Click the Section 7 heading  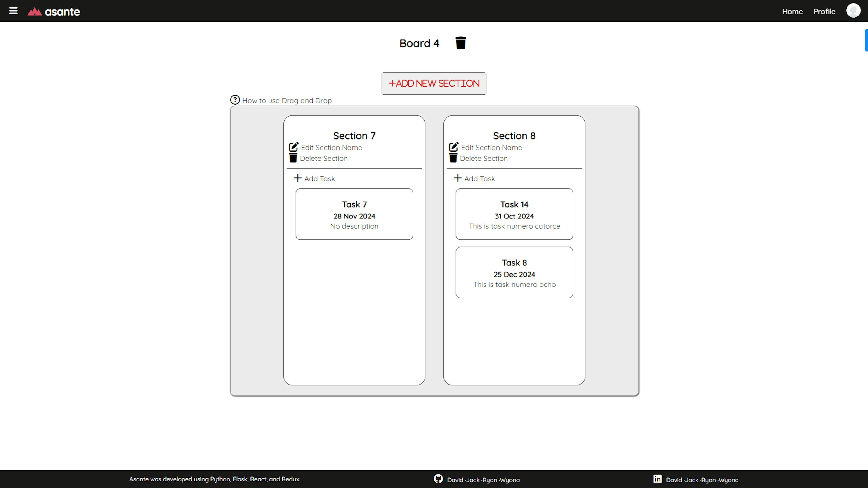[x=354, y=136]
